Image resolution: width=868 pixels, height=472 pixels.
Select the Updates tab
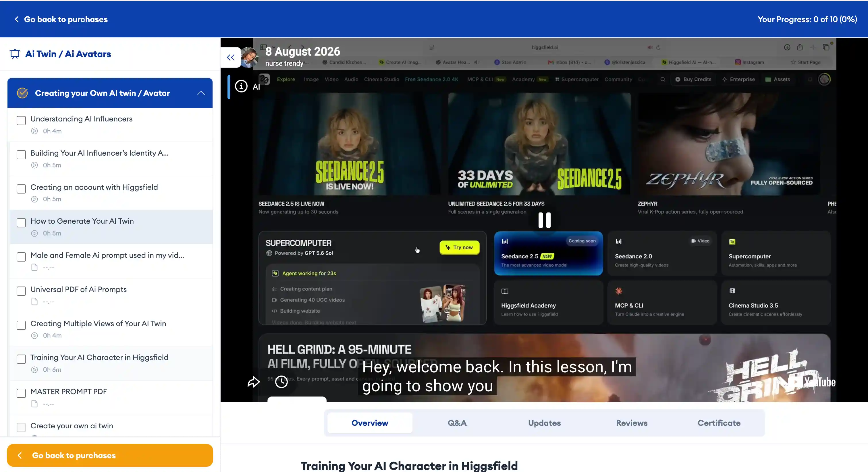(544, 423)
